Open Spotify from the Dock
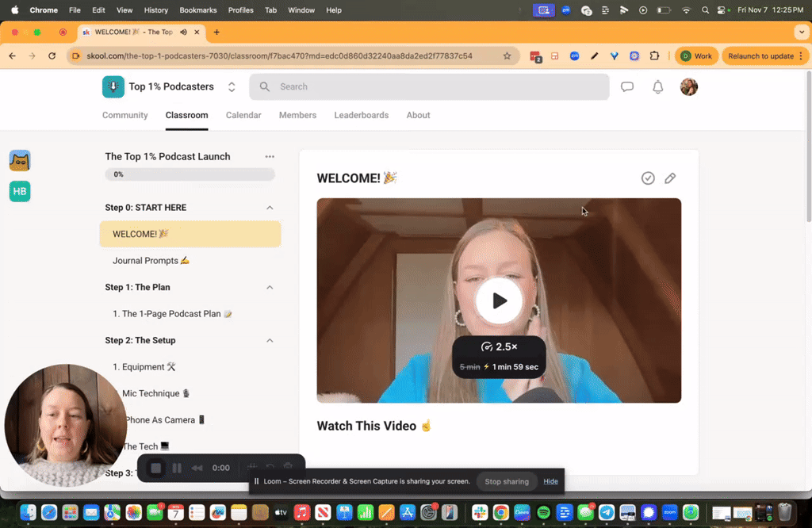The width and height of the screenshot is (812, 528). [x=543, y=512]
